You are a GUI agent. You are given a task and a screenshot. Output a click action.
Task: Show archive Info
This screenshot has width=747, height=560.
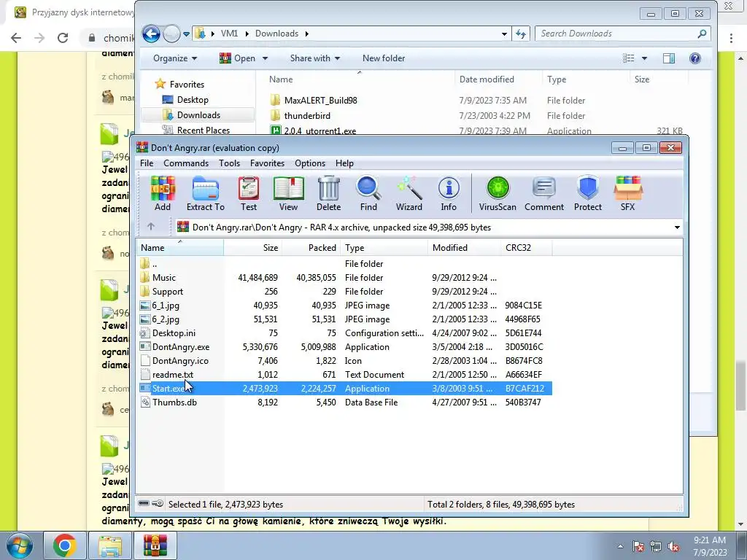[x=449, y=193]
